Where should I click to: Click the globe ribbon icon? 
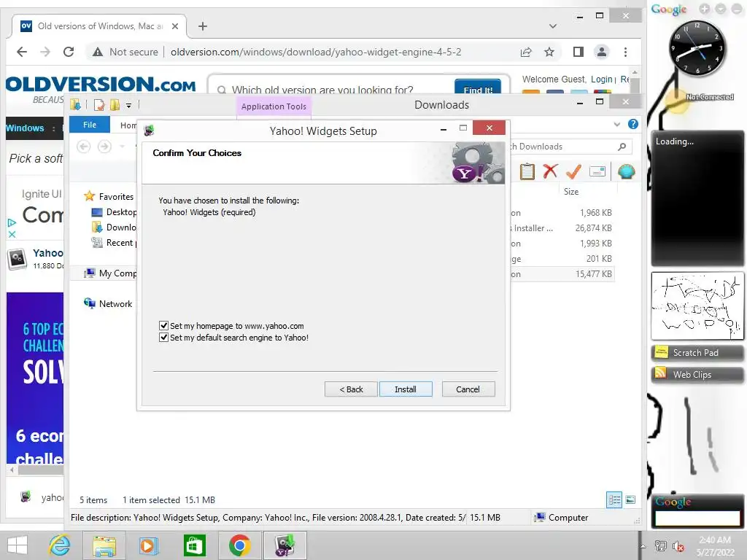coord(626,171)
